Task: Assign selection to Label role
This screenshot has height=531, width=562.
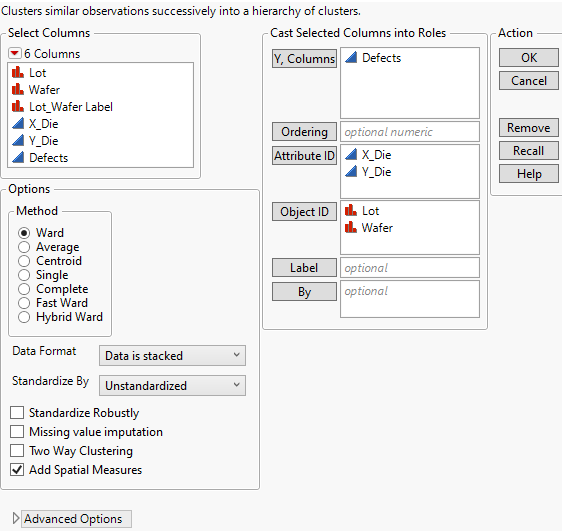Action: point(304,268)
